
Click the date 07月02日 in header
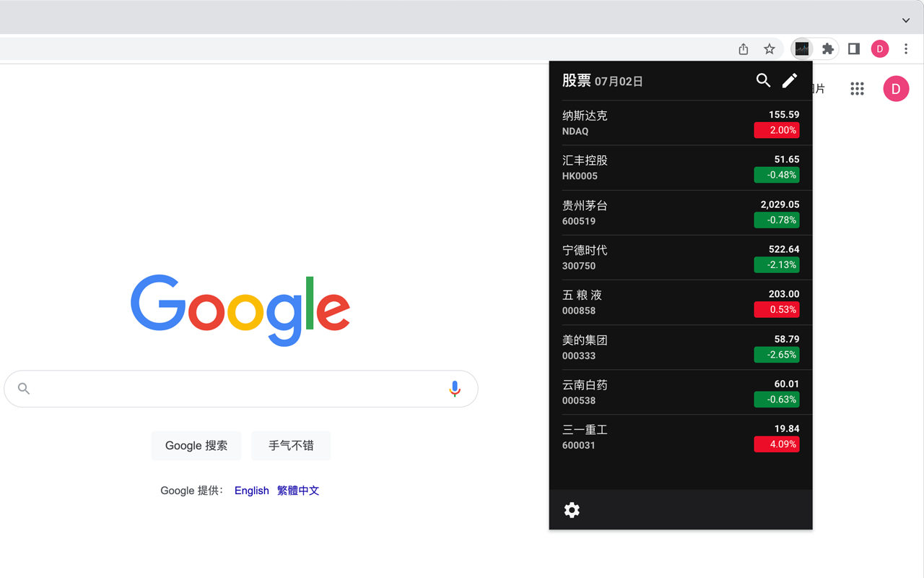point(619,82)
